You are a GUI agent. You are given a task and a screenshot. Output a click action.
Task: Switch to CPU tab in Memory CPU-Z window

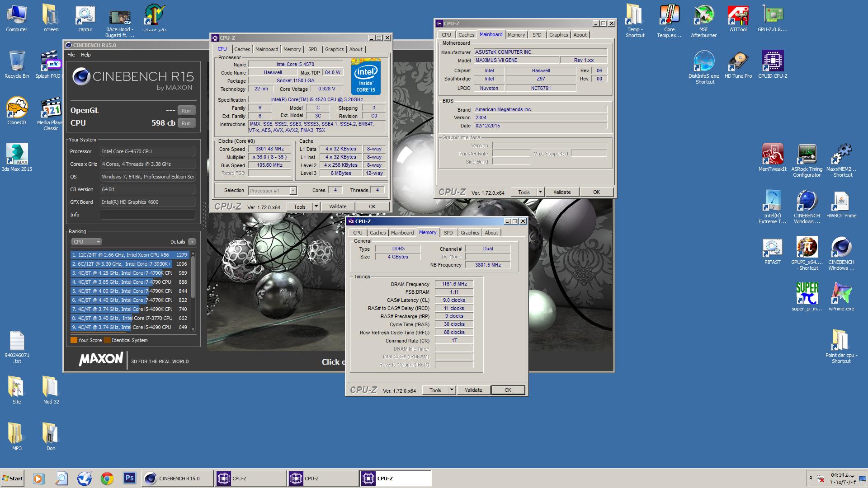click(x=358, y=233)
